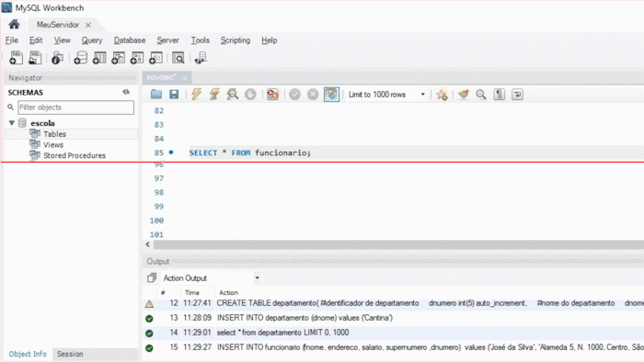Stop the running query icon
644x362 pixels.
point(250,95)
